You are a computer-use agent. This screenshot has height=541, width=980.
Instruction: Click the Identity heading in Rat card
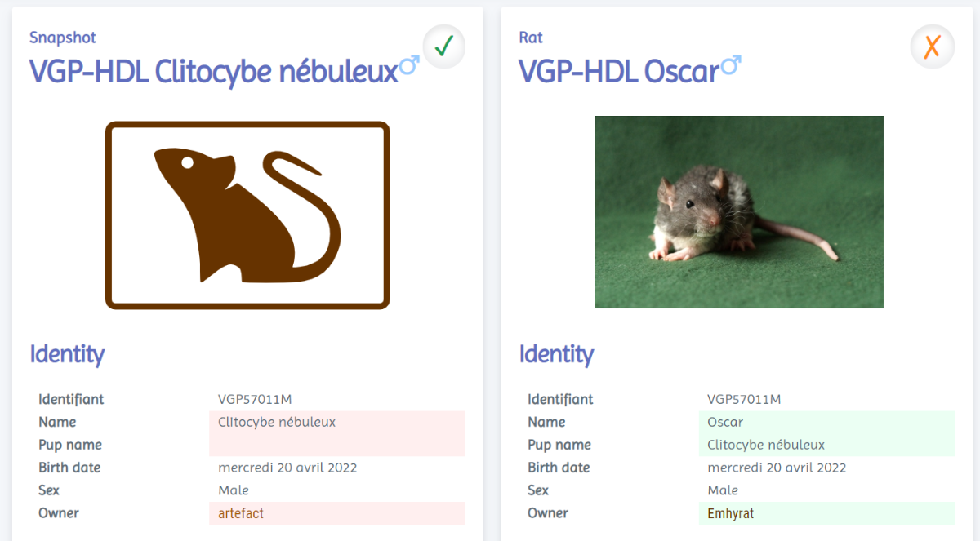[556, 354]
